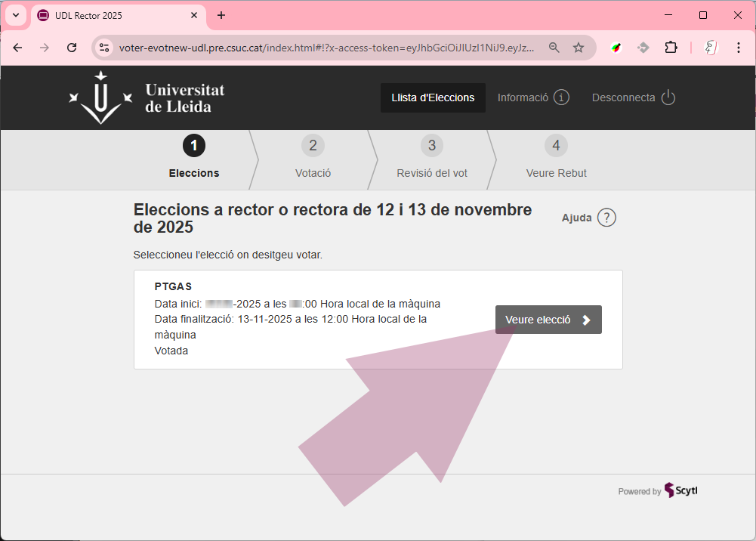View site information icon in address bar
The image size is (756, 541).
click(105, 48)
